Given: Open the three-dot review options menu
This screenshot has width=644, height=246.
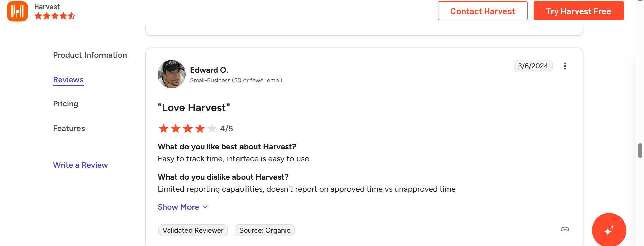Looking at the screenshot, I should [565, 66].
